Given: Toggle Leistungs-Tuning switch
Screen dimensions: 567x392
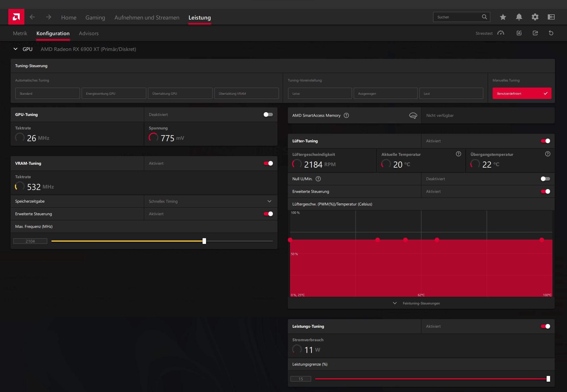Looking at the screenshot, I should tap(545, 326).
